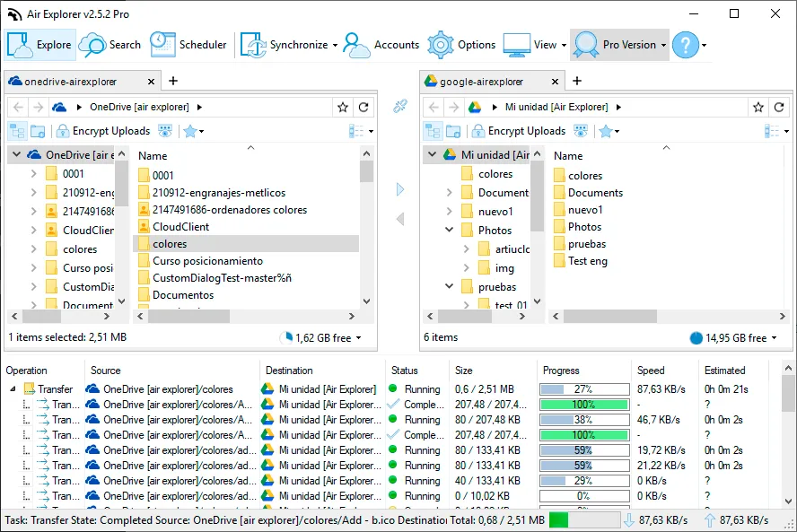Add new tab in right pane
Image resolution: width=797 pixels, height=532 pixels.
tap(577, 81)
